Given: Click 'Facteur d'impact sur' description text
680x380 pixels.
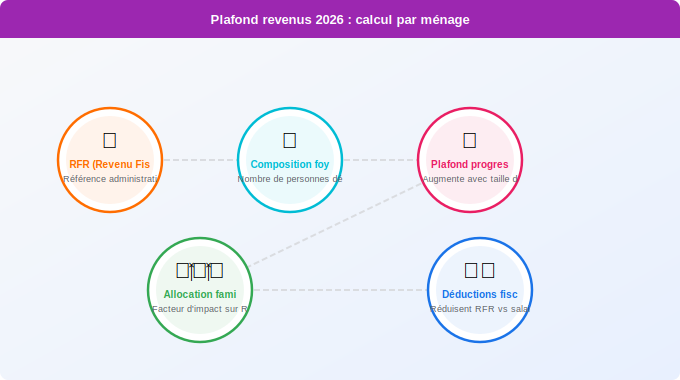Looking at the screenshot, I should (x=200, y=309).
